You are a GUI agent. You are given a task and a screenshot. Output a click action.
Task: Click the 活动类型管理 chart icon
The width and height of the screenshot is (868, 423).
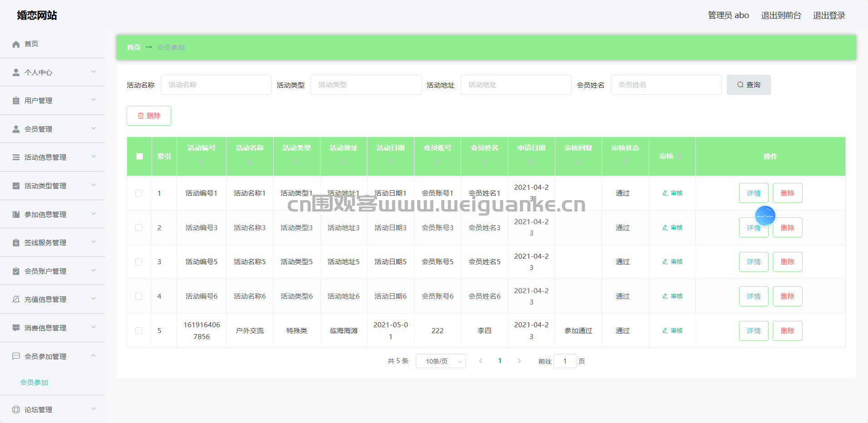[x=16, y=186]
